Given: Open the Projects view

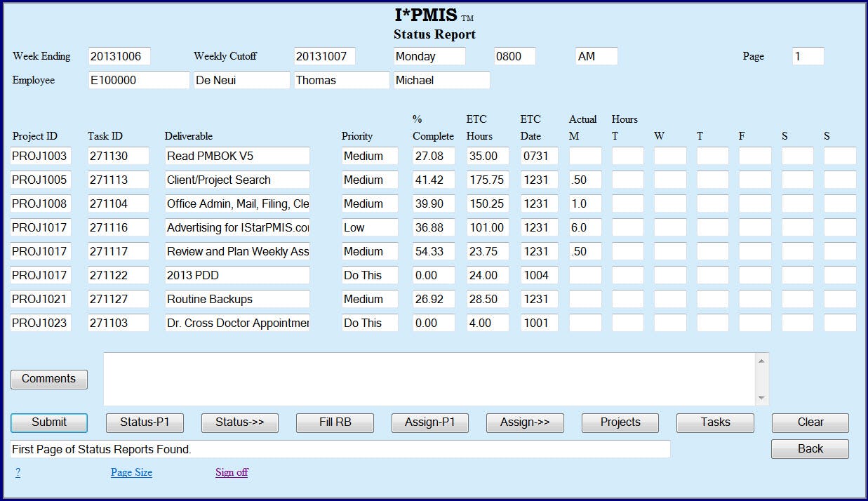Looking at the screenshot, I should coord(620,422).
